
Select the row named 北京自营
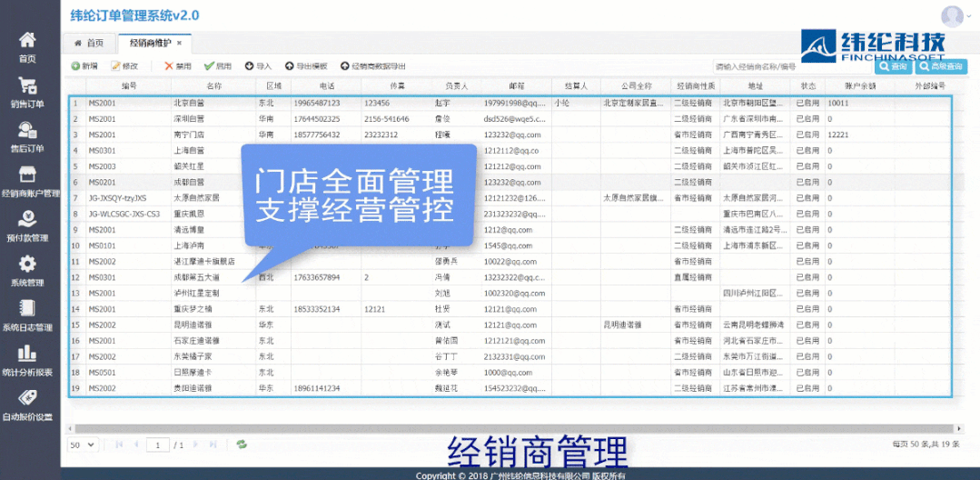510,103
